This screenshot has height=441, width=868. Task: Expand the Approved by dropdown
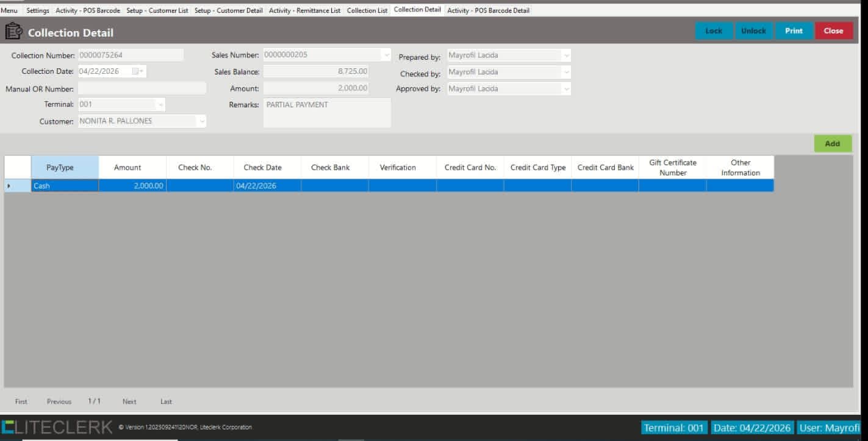566,88
